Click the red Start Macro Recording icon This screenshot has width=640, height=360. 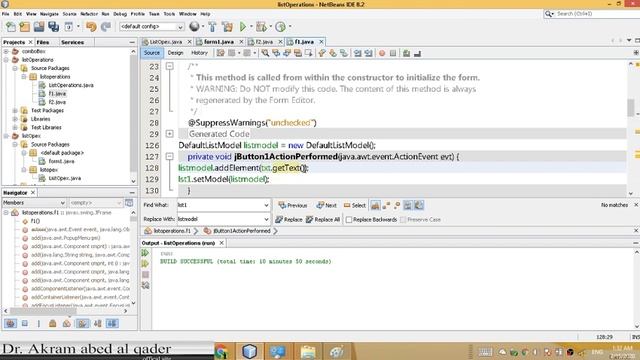tap(382, 53)
